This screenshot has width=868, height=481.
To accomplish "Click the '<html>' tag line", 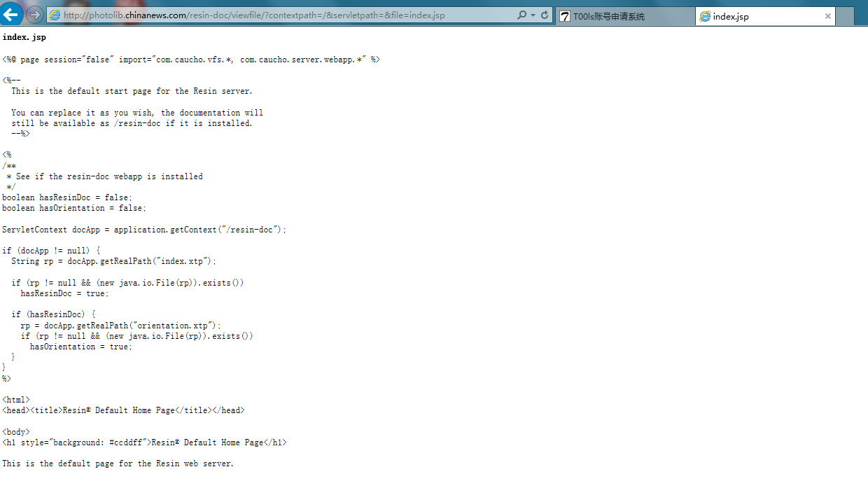I will point(16,400).
